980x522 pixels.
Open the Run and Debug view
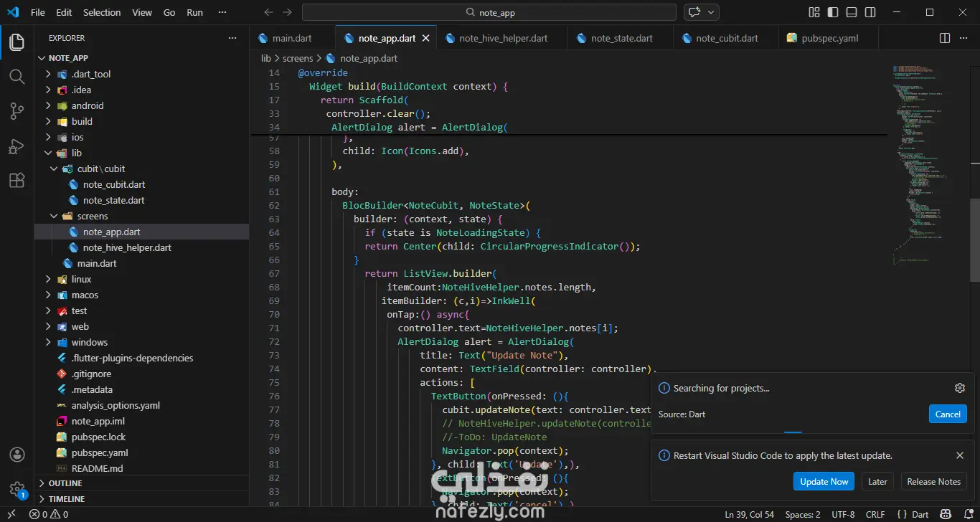(x=17, y=146)
